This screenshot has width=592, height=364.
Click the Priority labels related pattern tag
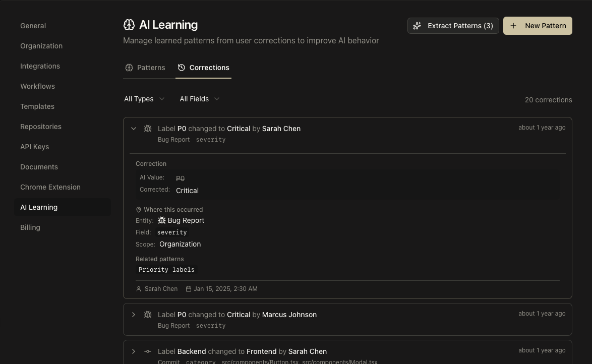coord(166,270)
